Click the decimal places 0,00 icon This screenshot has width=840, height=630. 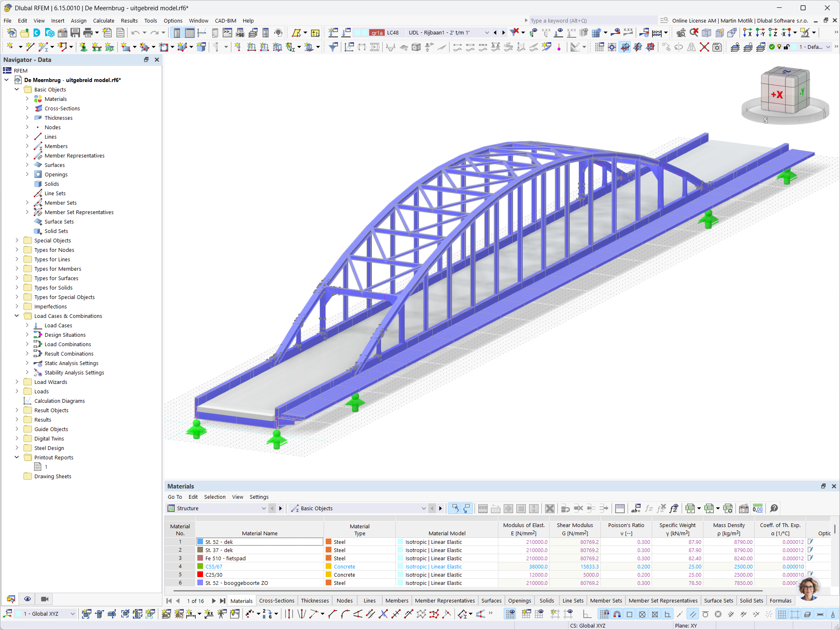coord(758,509)
